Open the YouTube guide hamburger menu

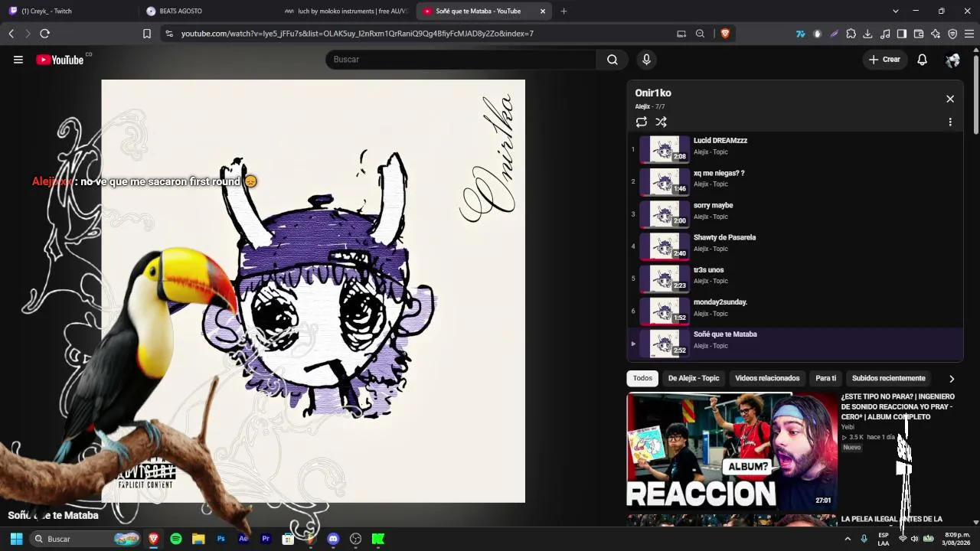pyautogui.click(x=18, y=60)
